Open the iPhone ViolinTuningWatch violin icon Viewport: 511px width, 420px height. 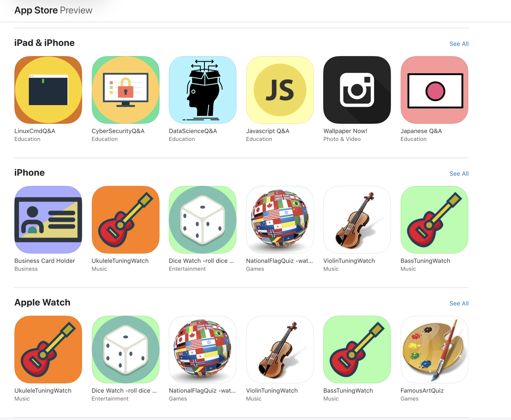357,220
